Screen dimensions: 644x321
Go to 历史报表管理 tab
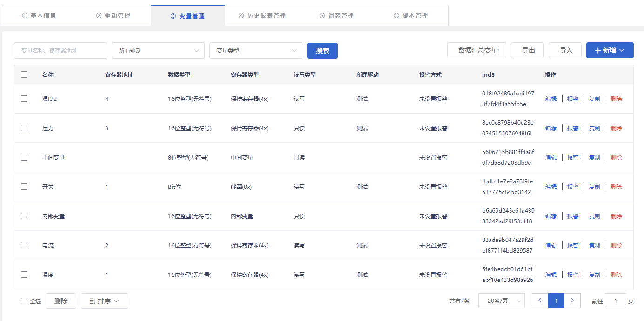point(262,15)
